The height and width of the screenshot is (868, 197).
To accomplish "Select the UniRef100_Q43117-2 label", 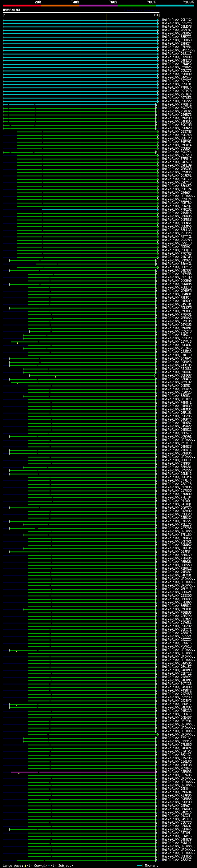I will 179,50.
